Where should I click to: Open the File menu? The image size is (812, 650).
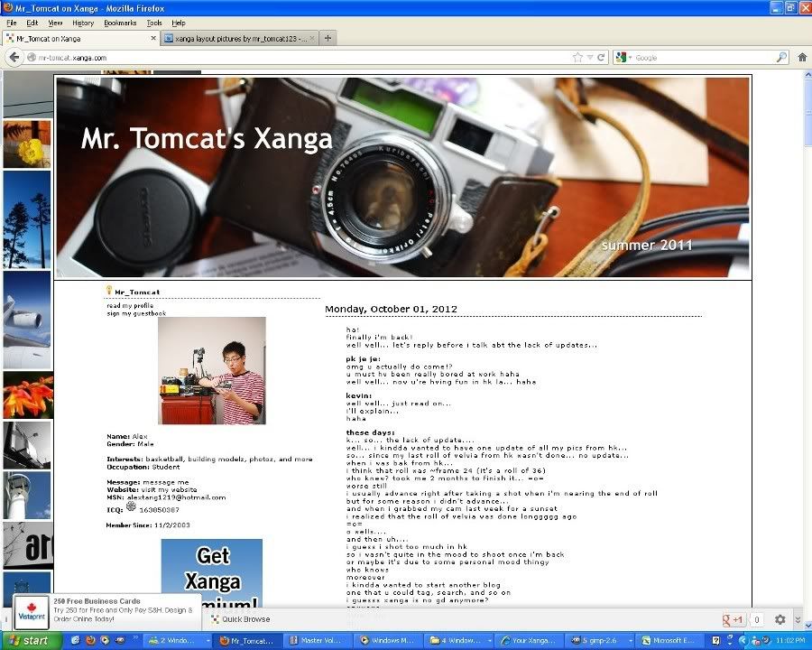point(12,23)
